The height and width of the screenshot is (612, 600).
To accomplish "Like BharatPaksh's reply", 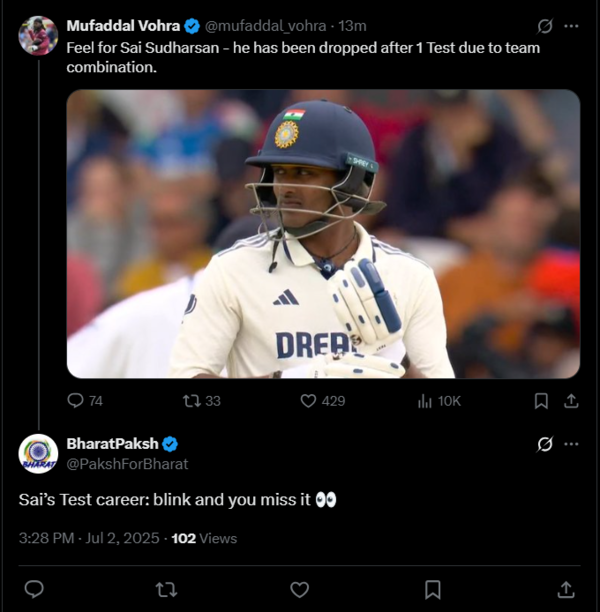I will click(x=300, y=589).
